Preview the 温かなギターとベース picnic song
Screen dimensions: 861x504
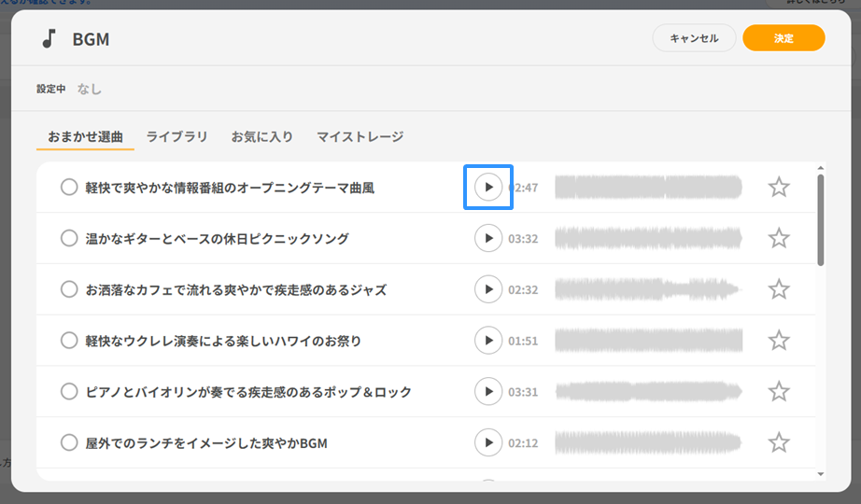click(x=487, y=239)
